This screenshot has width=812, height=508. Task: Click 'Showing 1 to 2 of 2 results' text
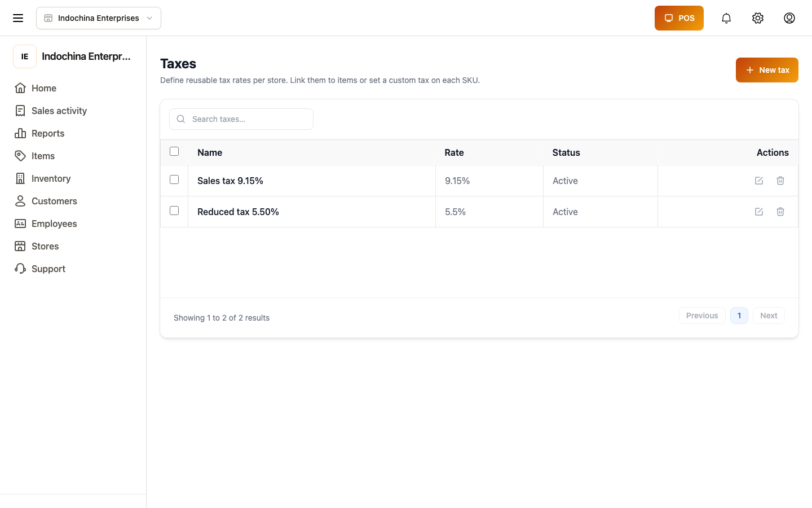(x=222, y=318)
